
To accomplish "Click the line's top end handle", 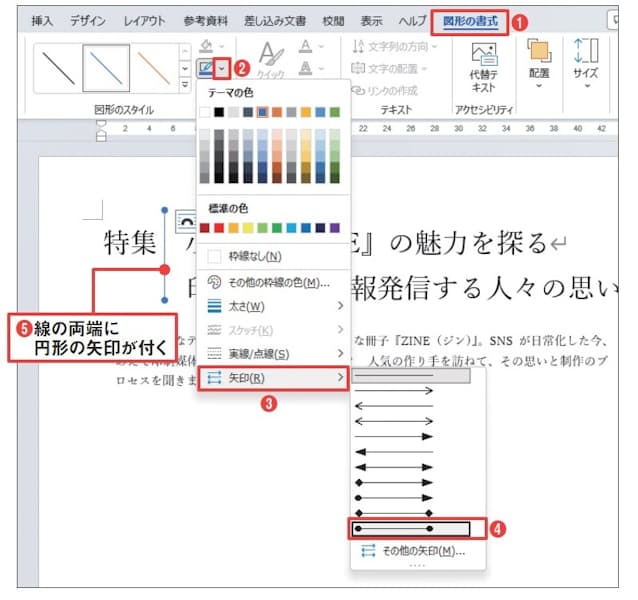I will click(x=164, y=210).
